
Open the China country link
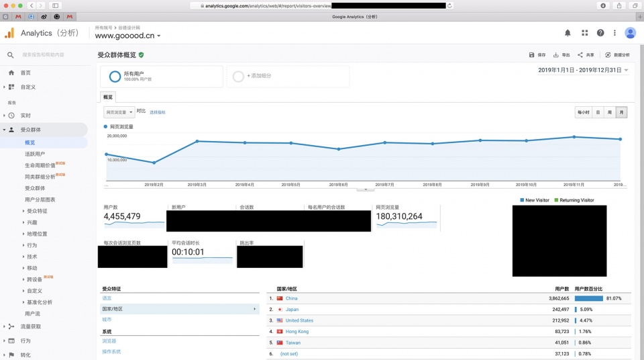(292, 298)
